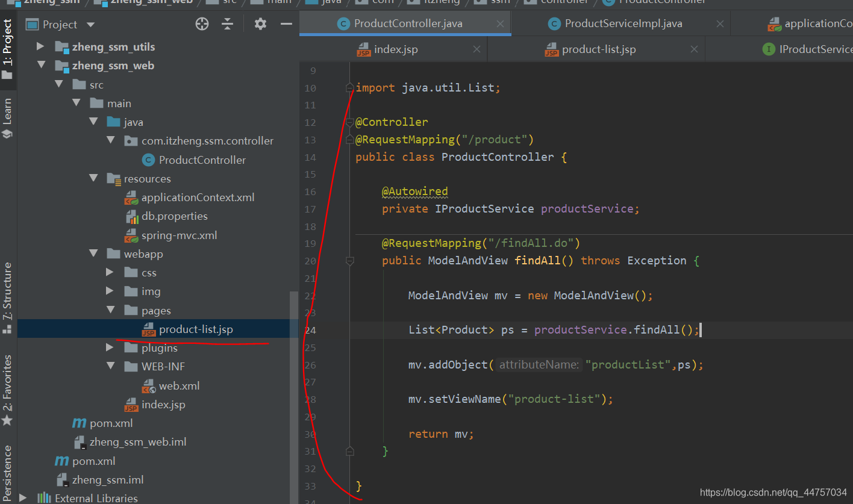
Task: Click the @Autowired annotation
Action: pyautogui.click(x=415, y=191)
